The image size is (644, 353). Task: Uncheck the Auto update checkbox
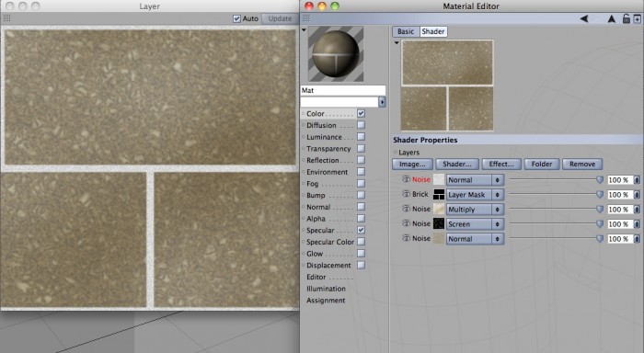pos(236,18)
